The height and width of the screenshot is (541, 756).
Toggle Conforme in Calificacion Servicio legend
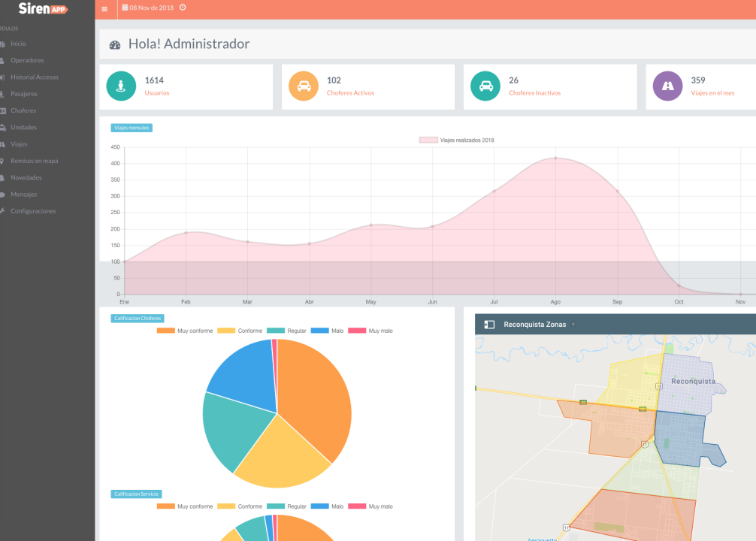(x=240, y=506)
